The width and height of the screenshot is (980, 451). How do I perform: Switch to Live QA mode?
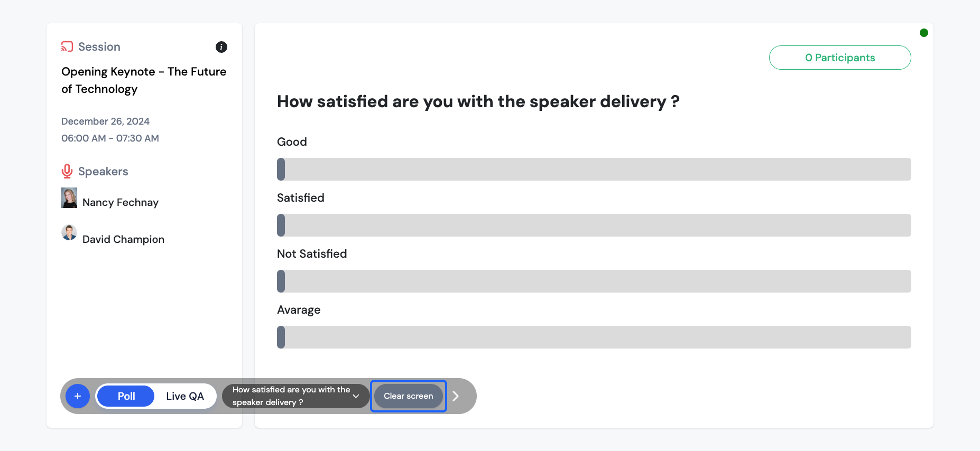click(x=185, y=396)
